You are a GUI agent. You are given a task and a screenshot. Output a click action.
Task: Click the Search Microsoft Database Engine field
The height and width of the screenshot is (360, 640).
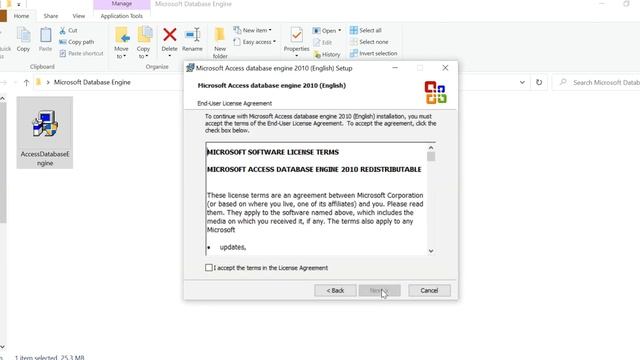point(597,82)
